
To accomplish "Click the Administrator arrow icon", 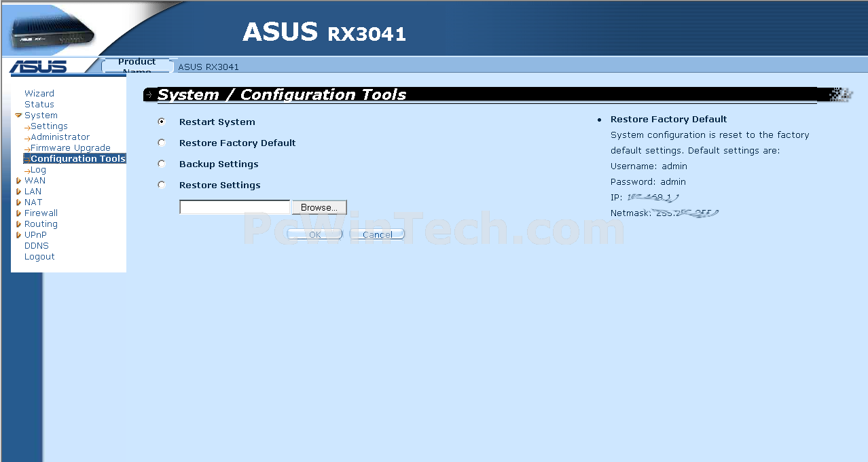I will (27, 138).
